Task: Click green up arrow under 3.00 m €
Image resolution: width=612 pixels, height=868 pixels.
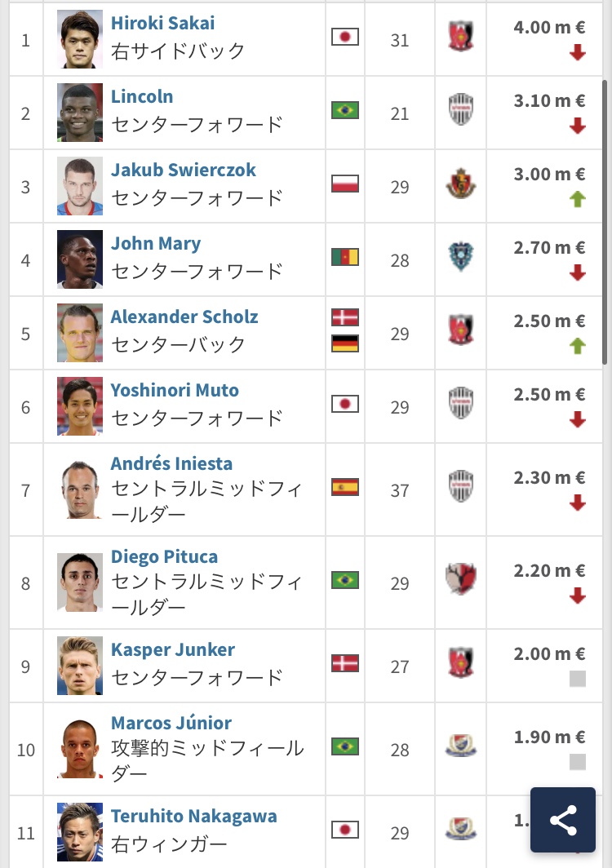Action: tap(578, 199)
